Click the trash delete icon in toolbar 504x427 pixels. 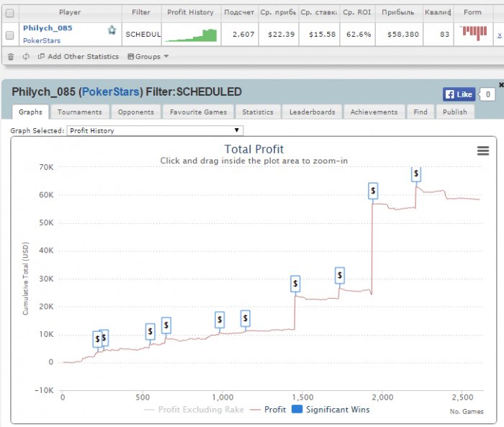(11, 57)
